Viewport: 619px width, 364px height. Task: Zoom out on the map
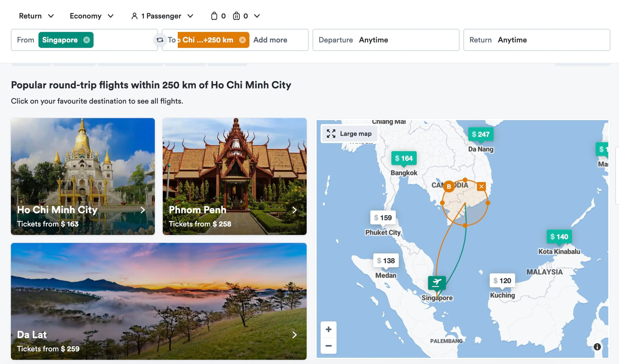(328, 346)
